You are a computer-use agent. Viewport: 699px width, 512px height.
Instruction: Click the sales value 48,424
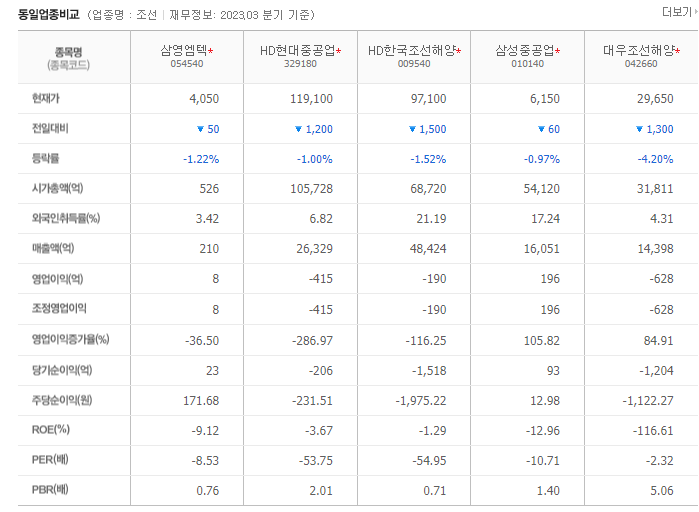428,249
